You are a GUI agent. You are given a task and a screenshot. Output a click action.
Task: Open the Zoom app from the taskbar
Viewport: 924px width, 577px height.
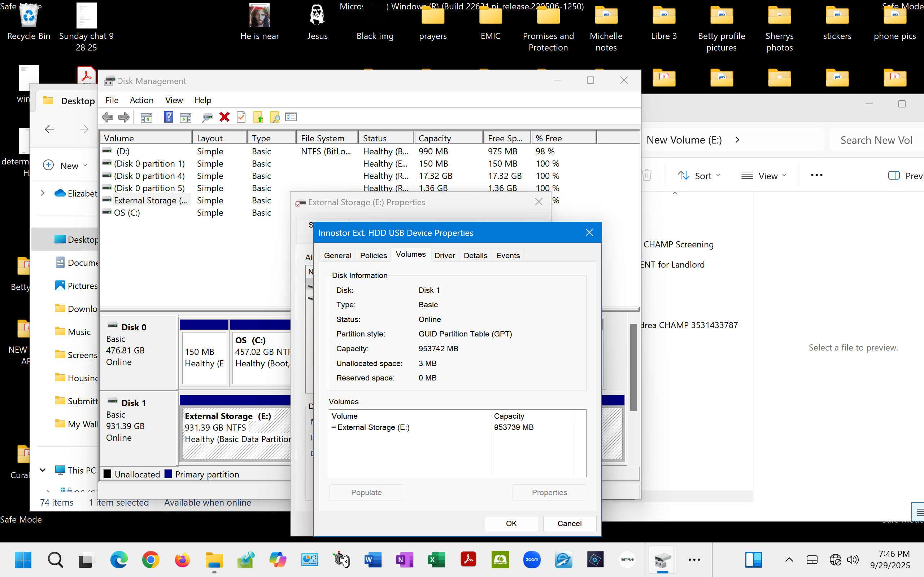click(532, 560)
